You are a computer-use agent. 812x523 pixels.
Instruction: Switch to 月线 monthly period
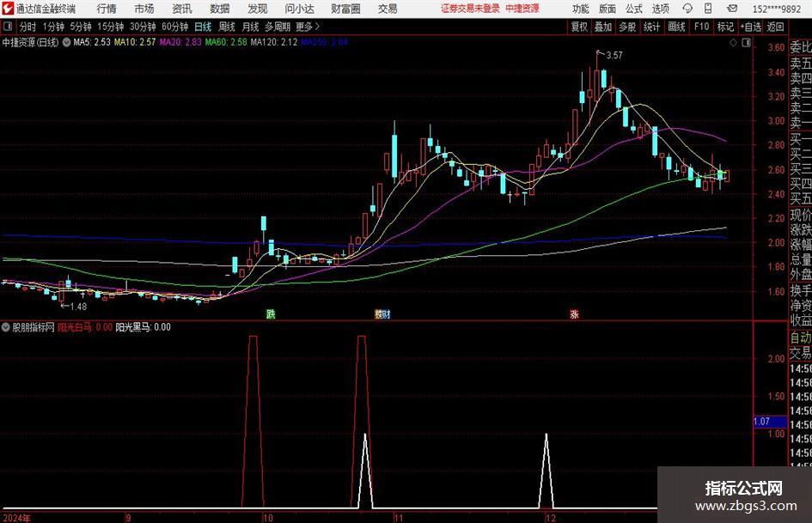250,27
